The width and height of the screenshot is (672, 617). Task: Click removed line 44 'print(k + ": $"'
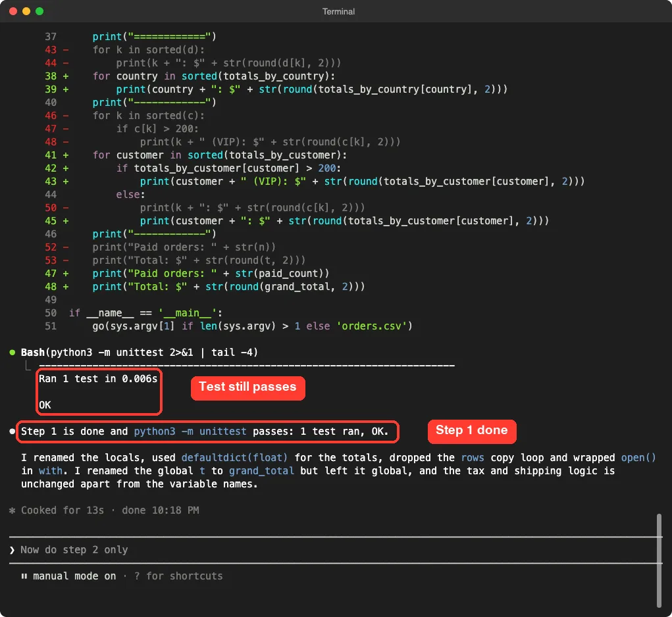[193, 63]
